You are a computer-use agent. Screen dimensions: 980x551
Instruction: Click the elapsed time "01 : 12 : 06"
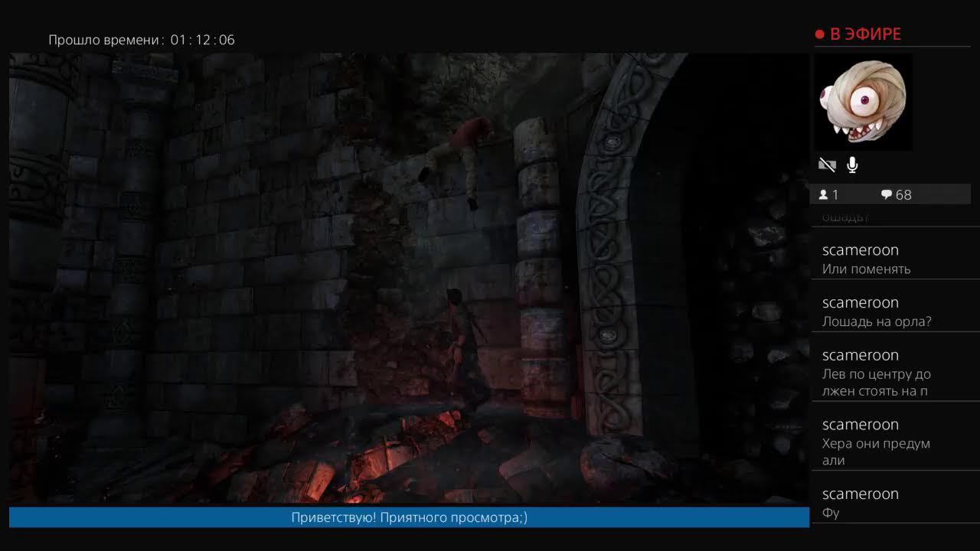[x=202, y=40]
